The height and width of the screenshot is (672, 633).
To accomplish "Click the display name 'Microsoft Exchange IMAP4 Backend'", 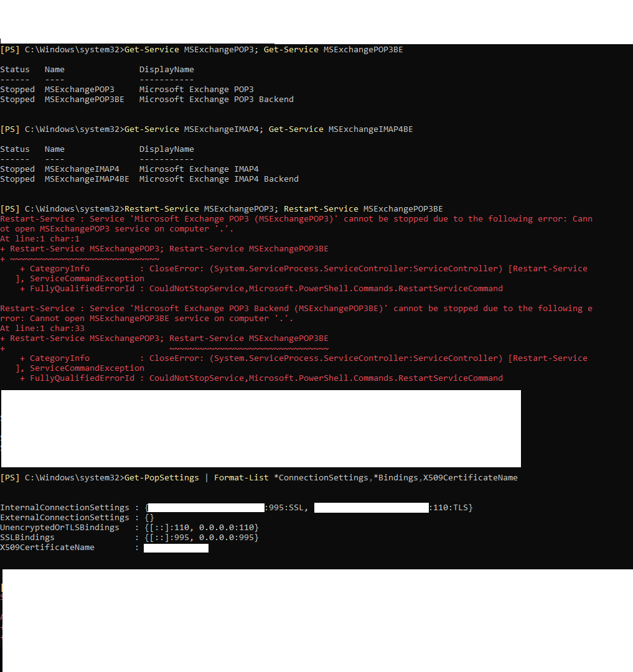I will 218,179.
